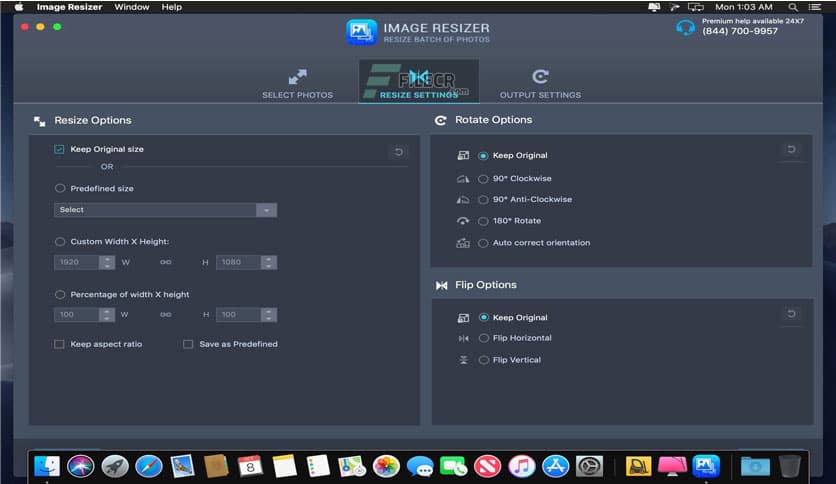Open Music app from the dock
The width and height of the screenshot is (836, 484).
coord(521,466)
